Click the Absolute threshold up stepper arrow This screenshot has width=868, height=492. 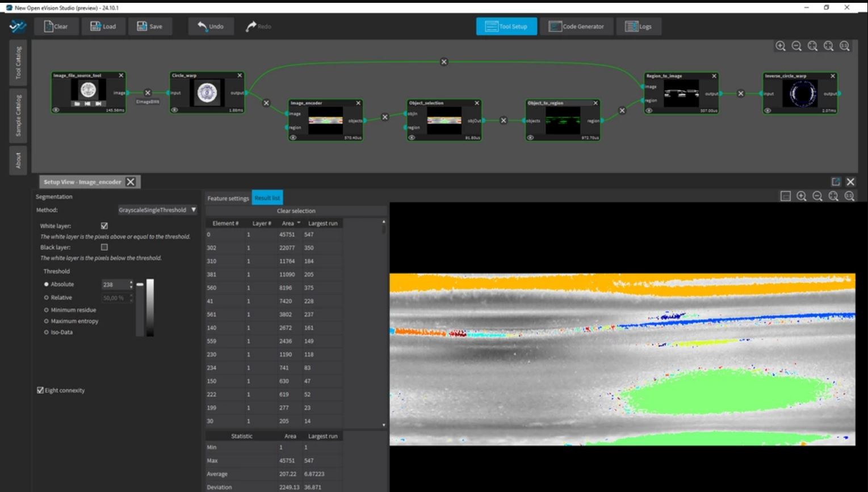[x=131, y=282]
